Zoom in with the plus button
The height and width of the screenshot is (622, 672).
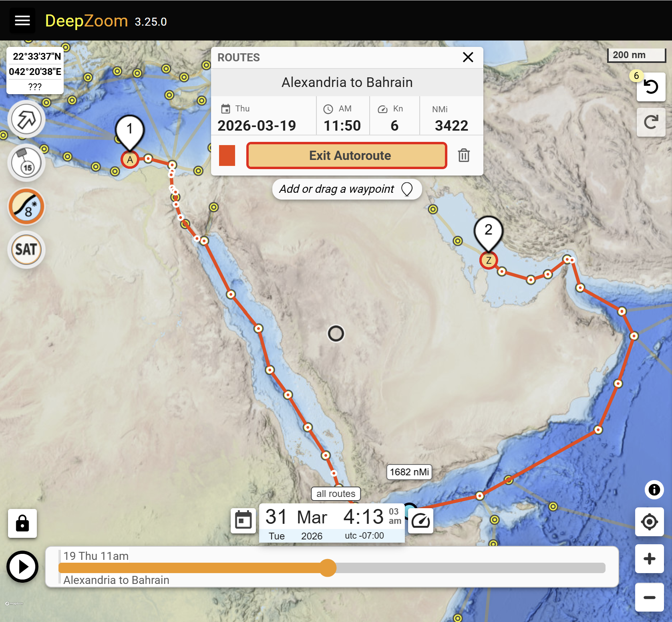[649, 559]
